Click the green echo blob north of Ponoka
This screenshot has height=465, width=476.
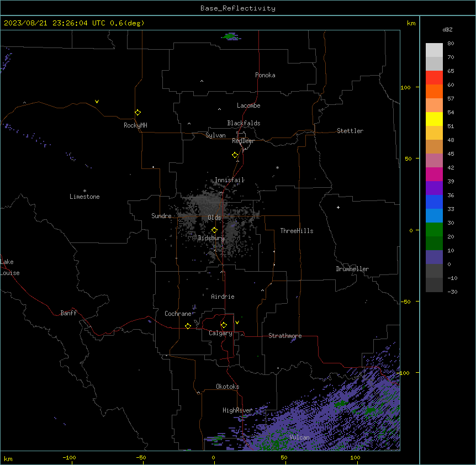point(230,36)
